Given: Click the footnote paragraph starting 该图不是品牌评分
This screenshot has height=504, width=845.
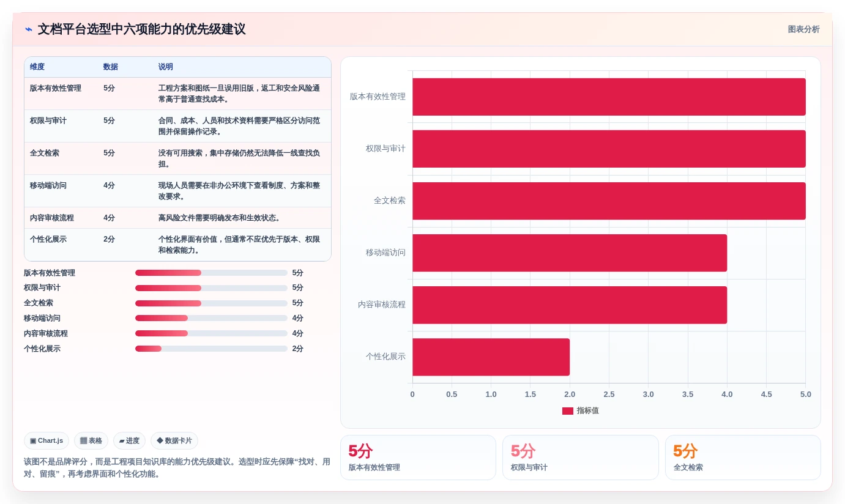Looking at the screenshot, I should click(177, 468).
